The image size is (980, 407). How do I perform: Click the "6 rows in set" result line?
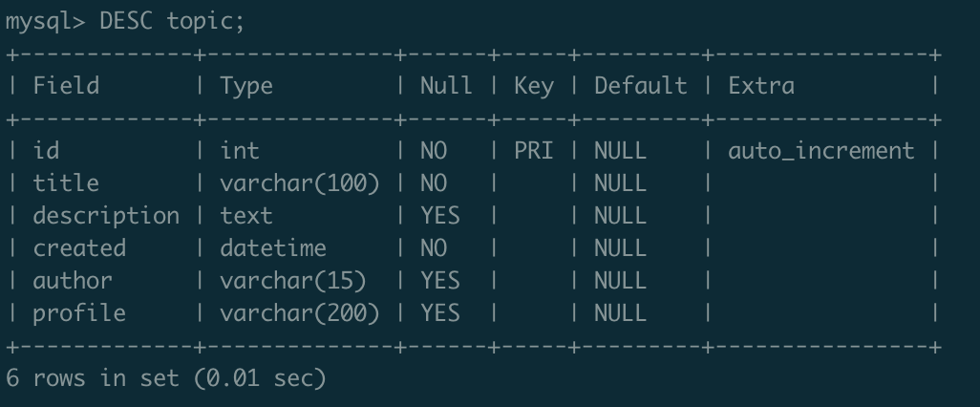pos(166,378)
